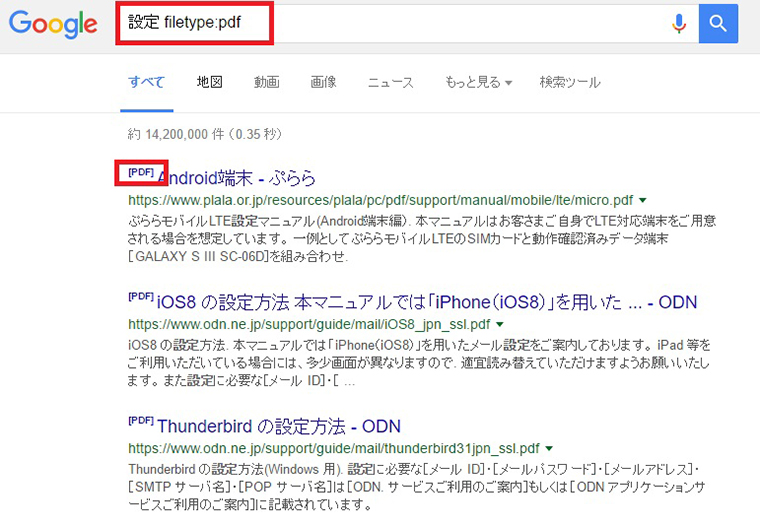Expand arrow next to iOS8_jpn_ssl.pdf URL
The width and height of the screenshot is (760, 526).
(500, 324)
